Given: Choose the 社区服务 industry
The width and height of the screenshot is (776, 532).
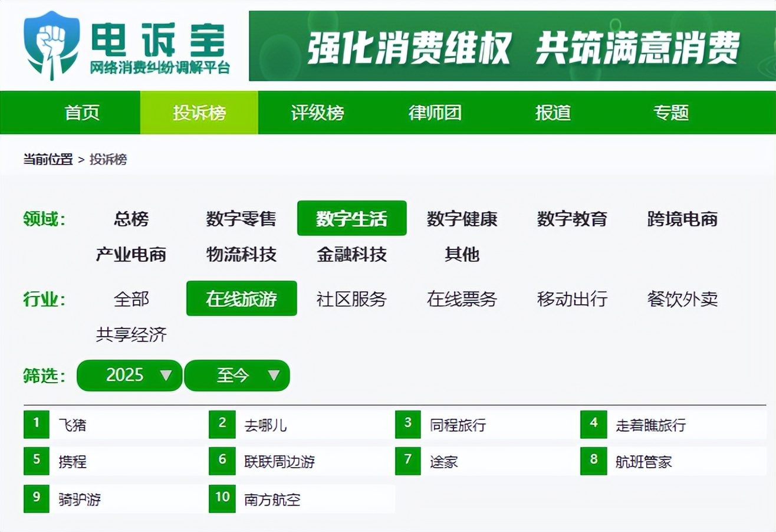Looking at the screenshot, I should click(x=352, y=299).
